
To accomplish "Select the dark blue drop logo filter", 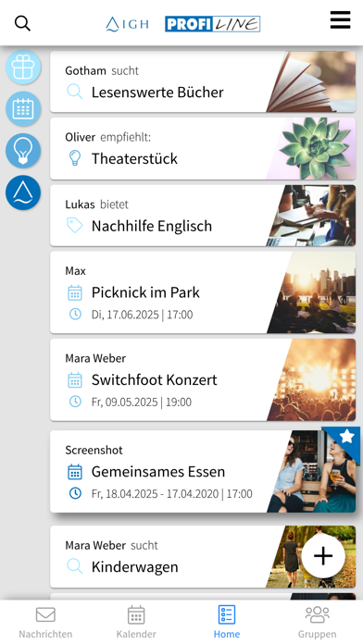I will tap(23, 192).
